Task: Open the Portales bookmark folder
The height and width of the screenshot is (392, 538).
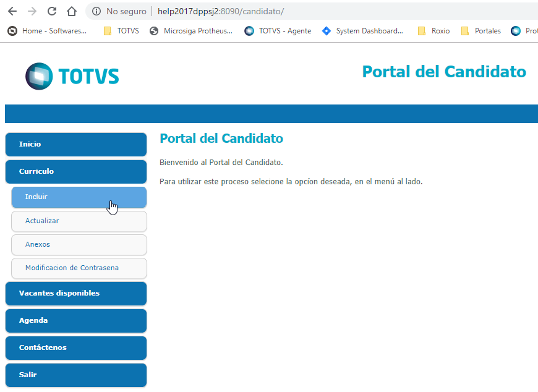Action: [x=480, y=31]
